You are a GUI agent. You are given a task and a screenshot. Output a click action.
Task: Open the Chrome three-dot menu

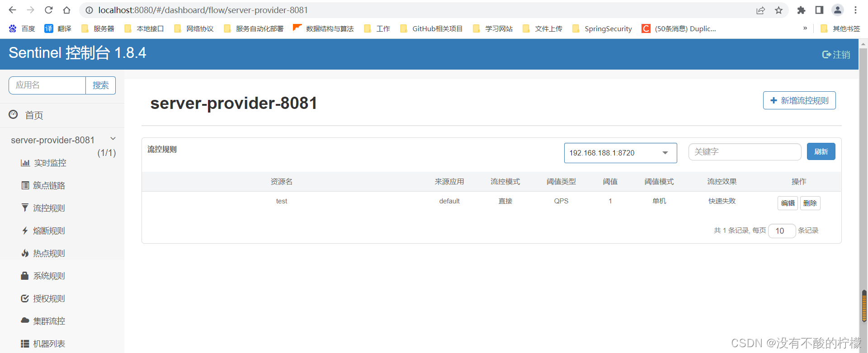[855, 10]
